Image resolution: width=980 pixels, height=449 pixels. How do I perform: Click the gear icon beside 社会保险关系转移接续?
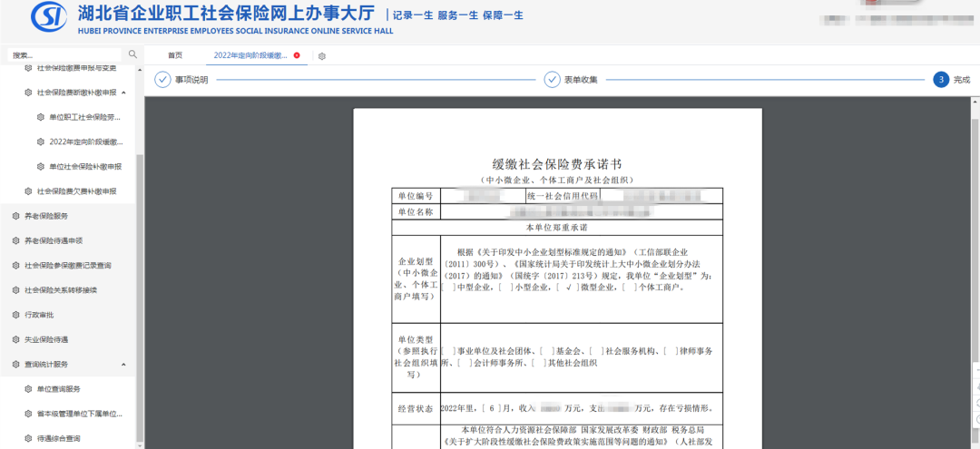[x=15, y=290]
